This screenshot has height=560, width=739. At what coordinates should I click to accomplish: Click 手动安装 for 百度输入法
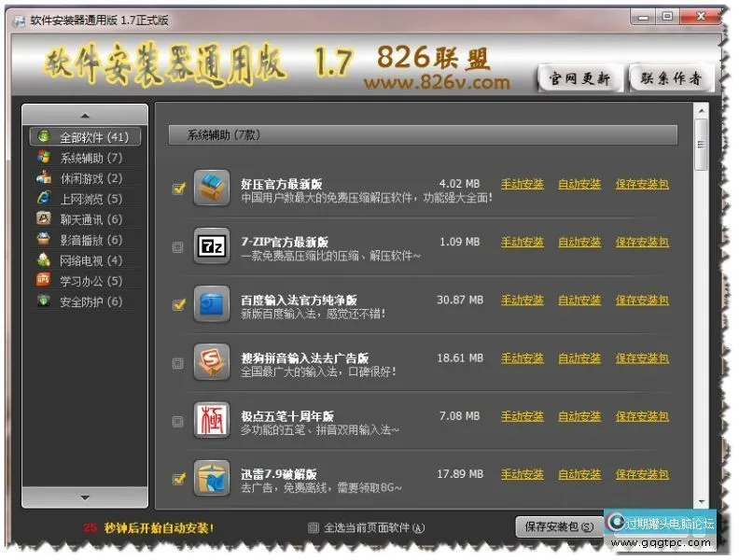523,300
